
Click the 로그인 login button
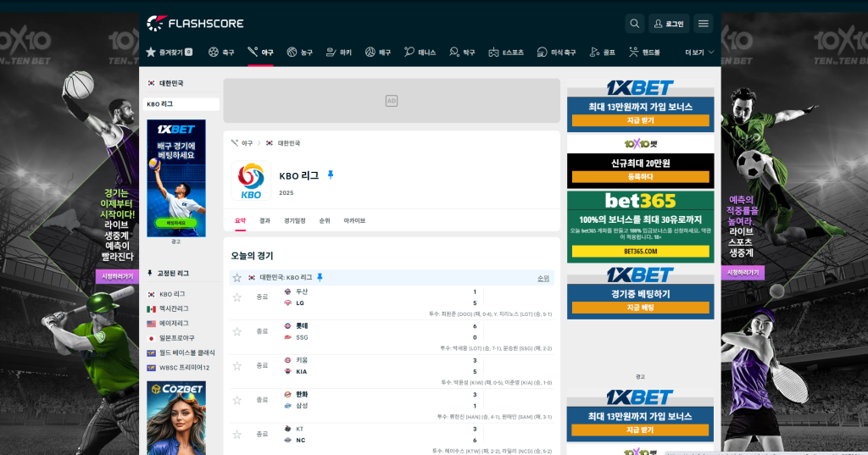pos(669,24)
